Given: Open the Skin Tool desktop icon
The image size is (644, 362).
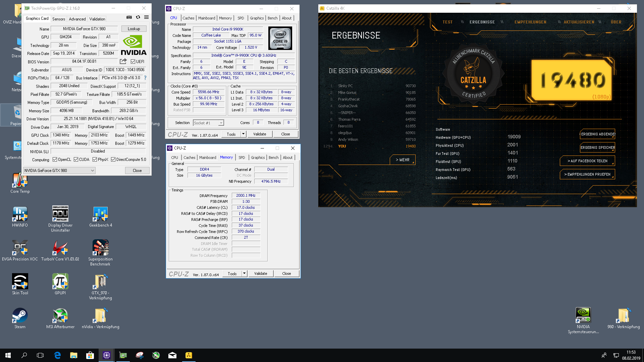Looking at the screenshot, I should (x=20, y=285).
